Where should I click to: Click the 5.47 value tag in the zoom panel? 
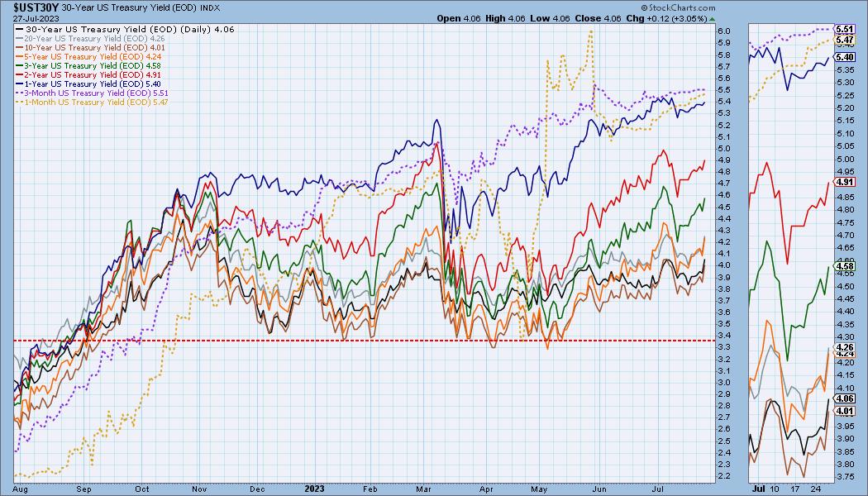pyautogui.click(x=846, y=40)
